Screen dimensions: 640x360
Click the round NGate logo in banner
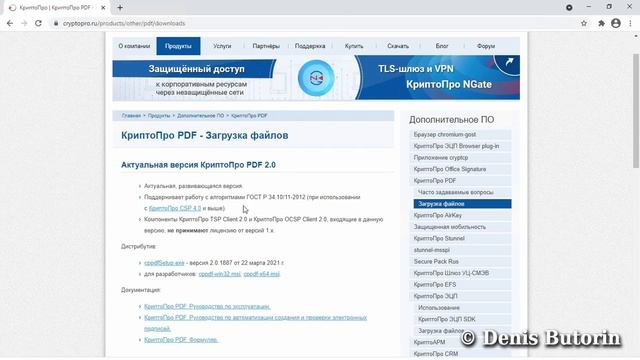[x=316, y=78]
